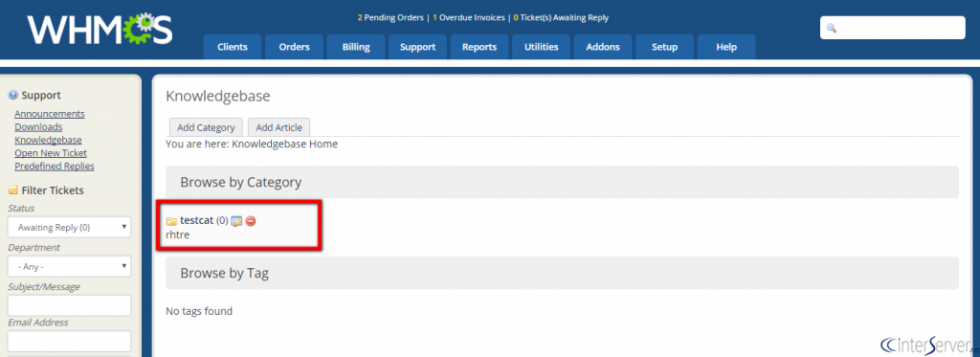Click the Browse by Category heading
This screenshot has height=357, width=980.
point(241,183)
